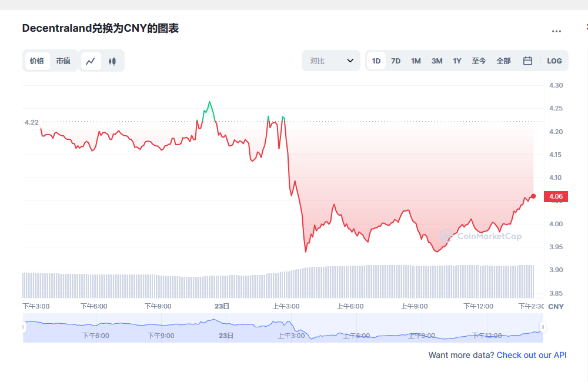Viewport: 588px width, 382px height.
Task: Select the 至今 year-to-date range
Action: click(479, 61)
